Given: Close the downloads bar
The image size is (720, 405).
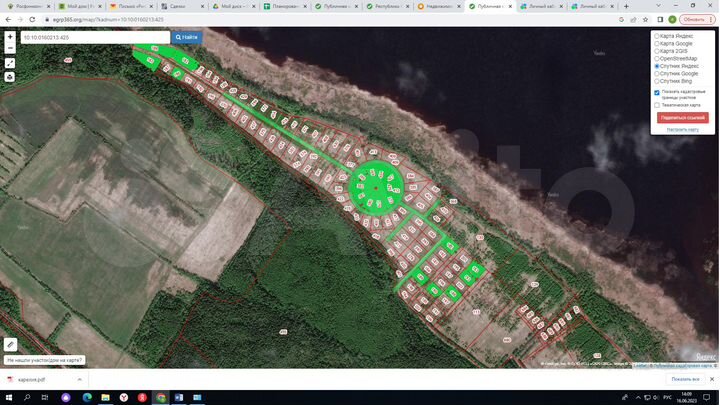Looking at the screenshot, I should 712,379.
